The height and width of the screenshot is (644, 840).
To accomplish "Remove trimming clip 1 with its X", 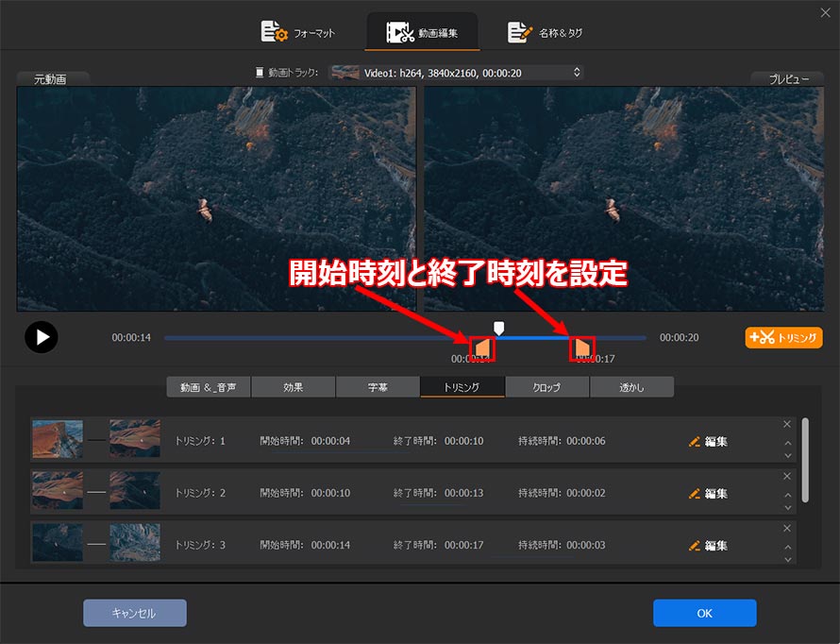I will tap(787, 424).
